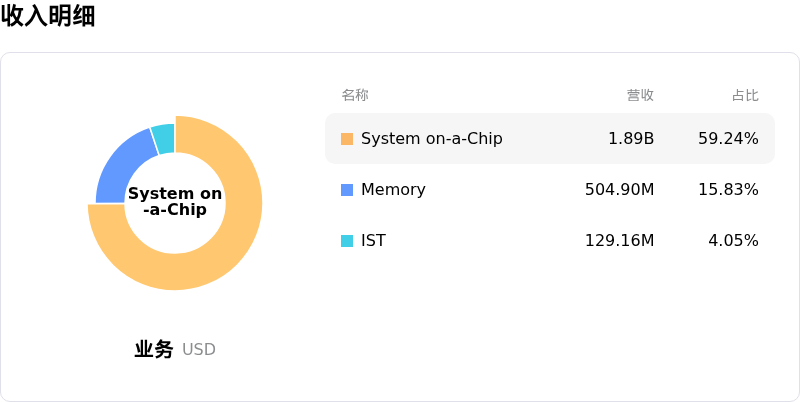Click the 59.24% share value
Image resolution: width=800 pixels, height=402 pixels.
pyautogui.click(x=728, y=139)
